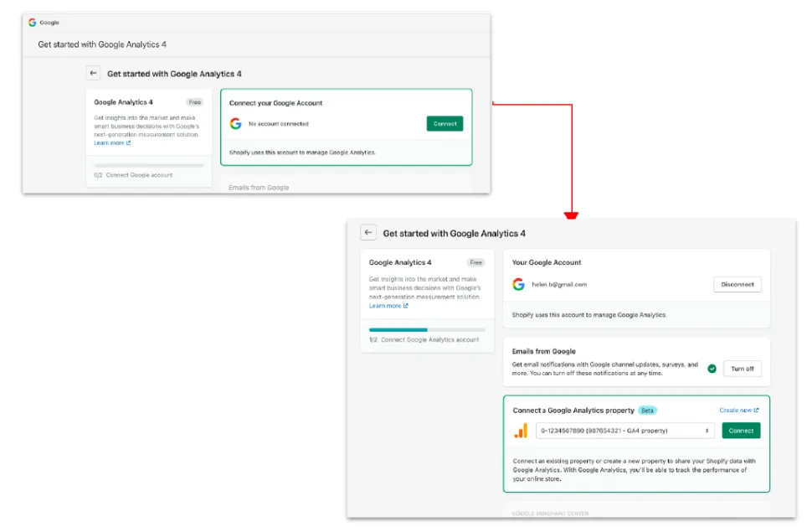Click the Free badge in the lower Analytics card

tap(476, 262)
